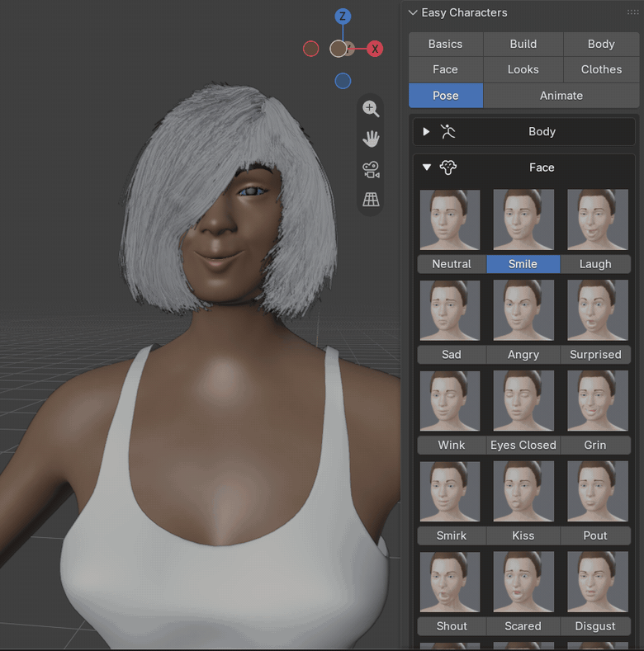Image resolution: width=644 pixels, height=651 pixels.
Task: Click the red X axis gizmo handle
Action: (x=375, y=49)
